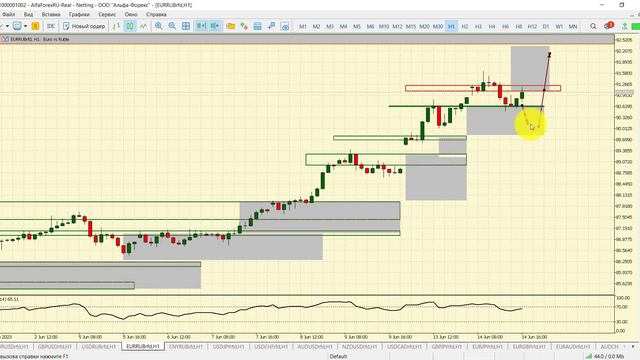Switch to candlestick chart display
This screenshot has height=360, width=640.
click(130, 26)
